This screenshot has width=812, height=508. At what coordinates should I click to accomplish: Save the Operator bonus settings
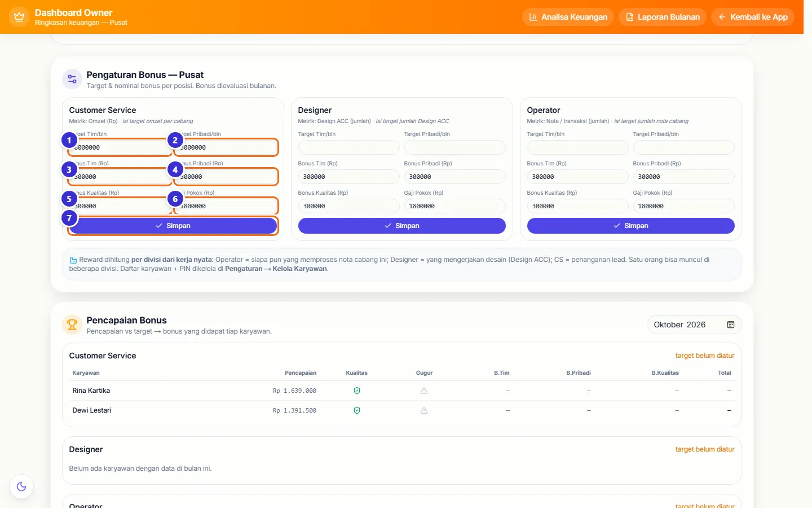[630, 226]
